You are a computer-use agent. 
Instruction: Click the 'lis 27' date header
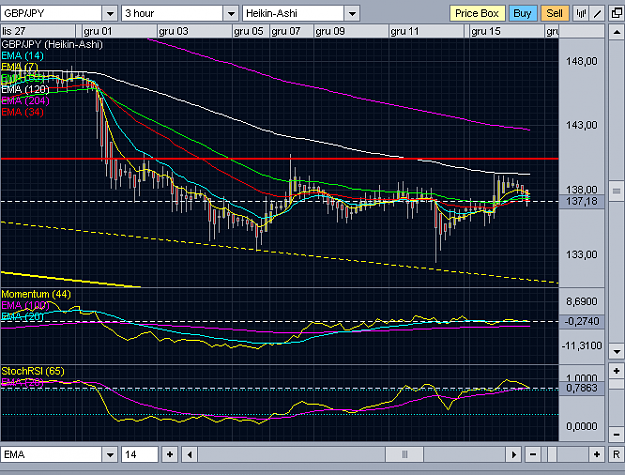click(x=14, y=31)
